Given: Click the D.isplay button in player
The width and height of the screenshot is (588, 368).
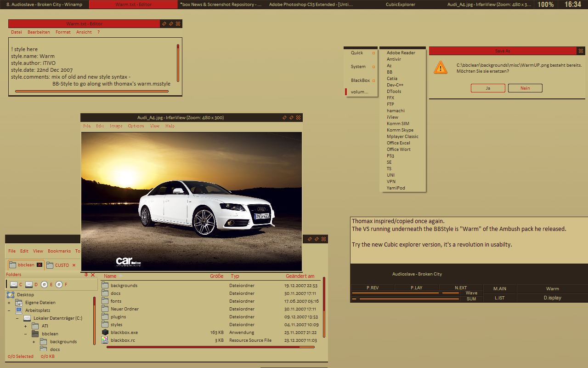Looking at the screenshot, I should click(553, 298).
